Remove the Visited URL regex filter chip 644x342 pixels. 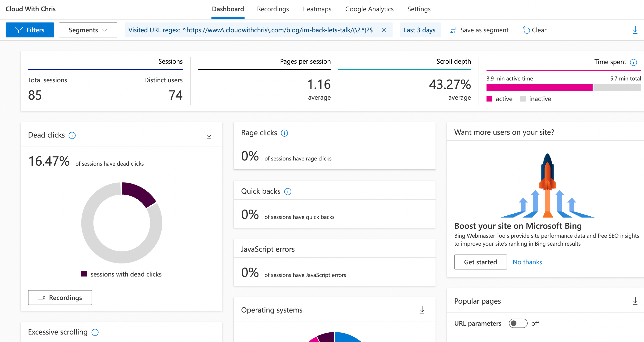pyautogui.click(x=384, y=30)
